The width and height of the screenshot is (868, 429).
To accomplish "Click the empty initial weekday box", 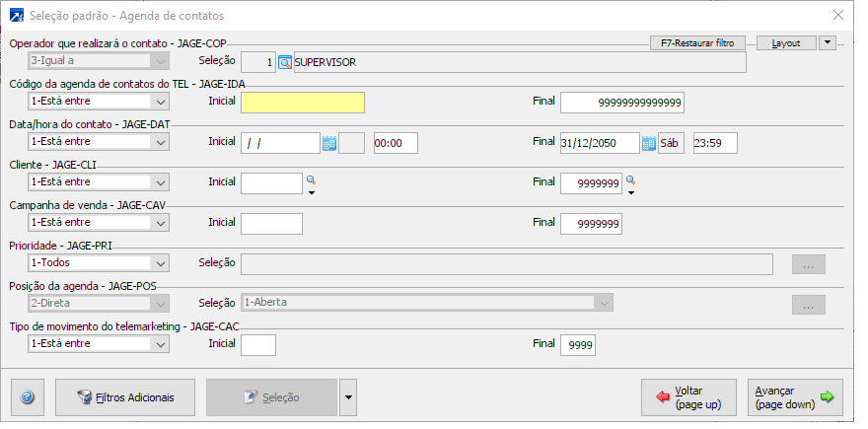I will tap(351, 143).
